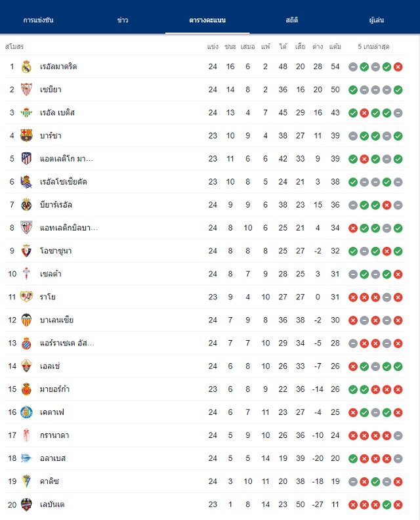The width and height of the screenshot is (420, 520).
Task: Click the Sevilla club crest icon
Action: click(26, 89)
